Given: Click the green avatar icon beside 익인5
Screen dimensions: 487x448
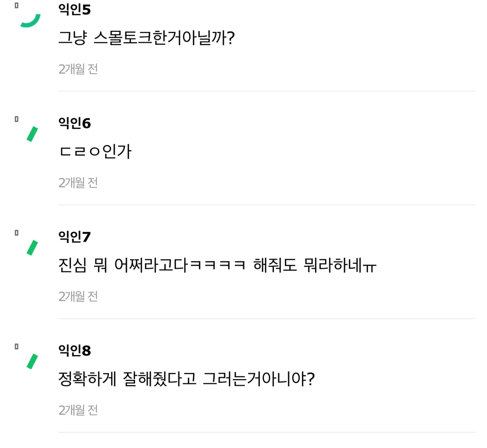Looking at the screenshot, I should pos(30,21).
